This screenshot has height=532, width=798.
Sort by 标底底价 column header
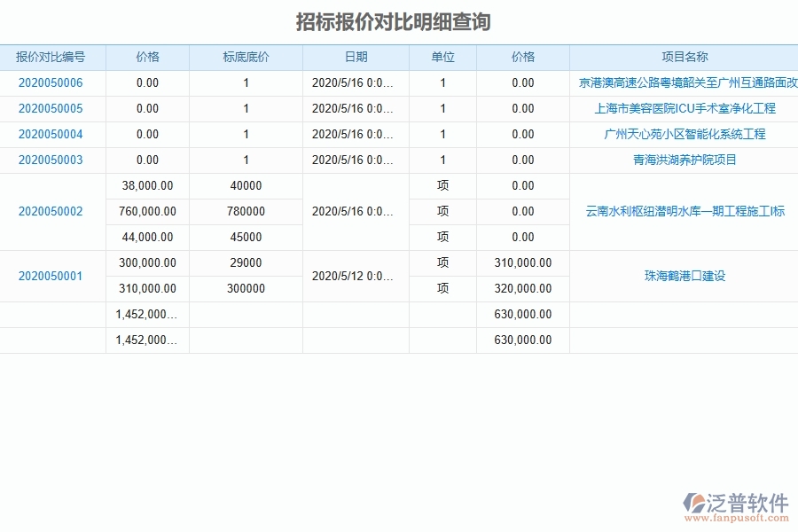point(246,56)
